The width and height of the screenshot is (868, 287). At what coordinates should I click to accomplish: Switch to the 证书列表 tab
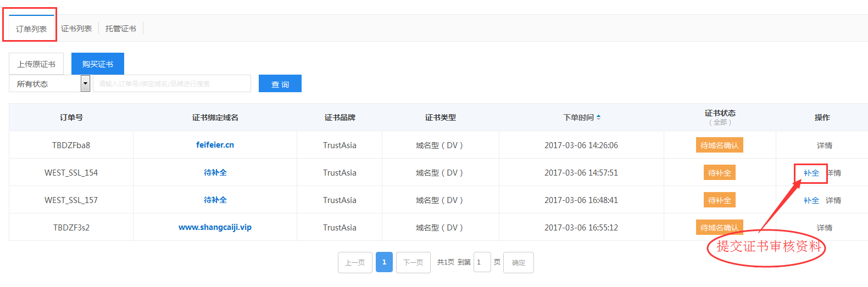pyautogui.click(x=76, y=29)
